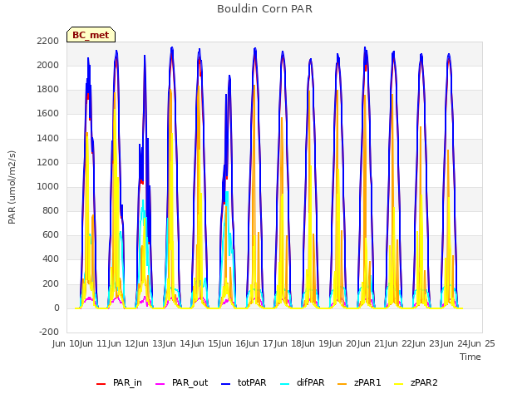This screenshot has height=399, width=532.
Task: Click the Jun 25 x-axis tick label
Action: coord(482,343)
